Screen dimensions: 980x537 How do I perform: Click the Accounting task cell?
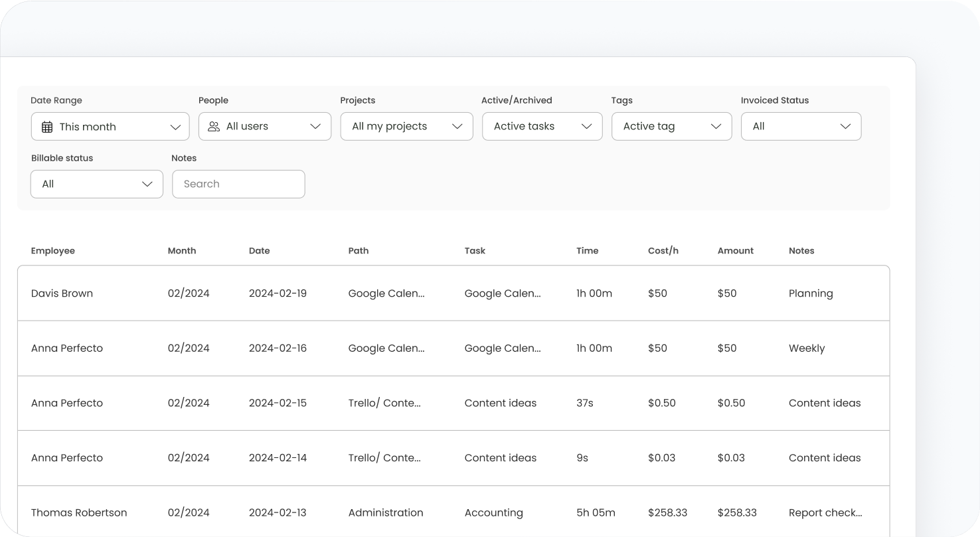pyautogui.click(x=494, y=512)
